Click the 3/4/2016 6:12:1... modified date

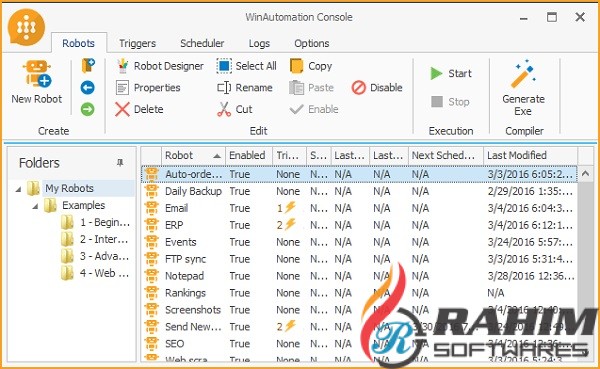pos(530,225)
